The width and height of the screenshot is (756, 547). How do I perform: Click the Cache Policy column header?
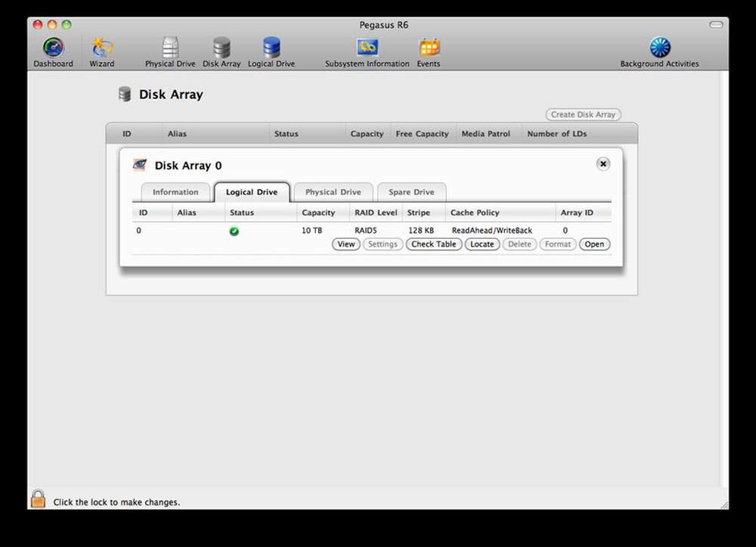point(475,213)
